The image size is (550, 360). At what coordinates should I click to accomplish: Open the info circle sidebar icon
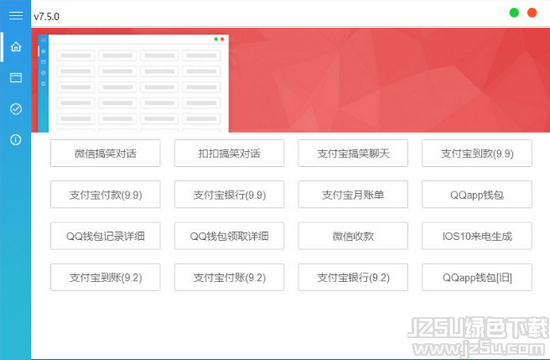coord(16,140)
